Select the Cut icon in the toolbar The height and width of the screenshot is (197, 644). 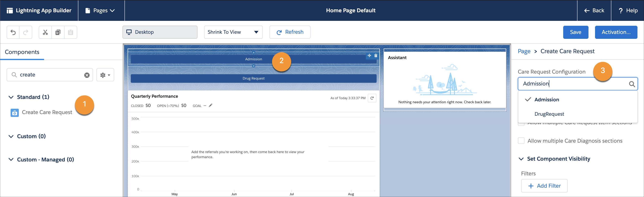click(45, 32)
